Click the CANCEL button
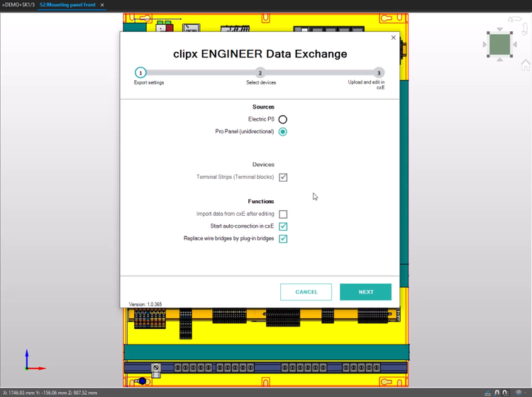This screenshot has width=532, height=397. 306,292
